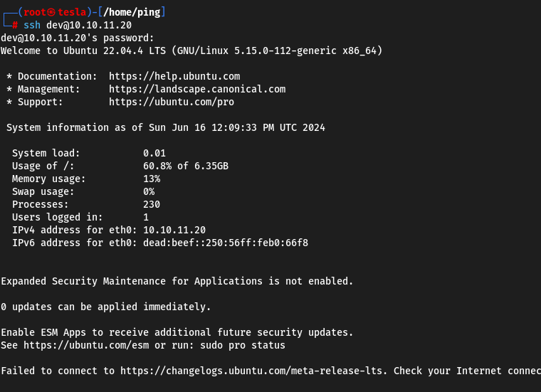Click the password prompt line

78,38
